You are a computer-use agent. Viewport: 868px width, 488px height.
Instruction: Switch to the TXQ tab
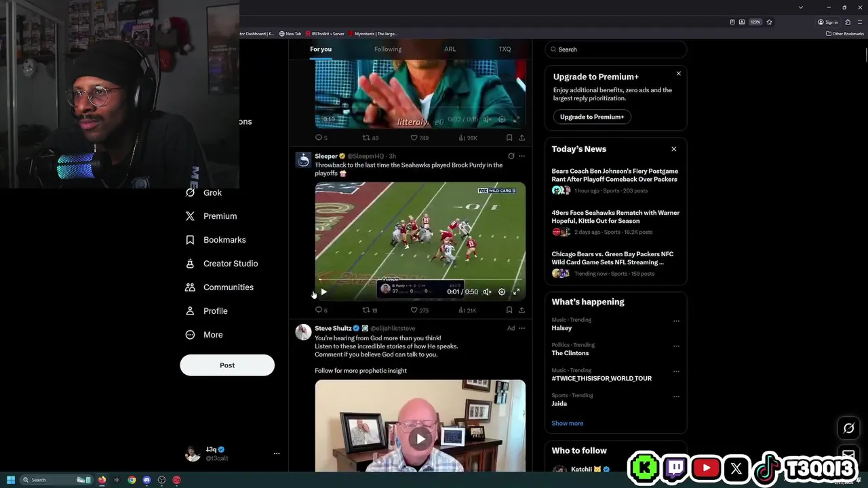pos(505,49)
